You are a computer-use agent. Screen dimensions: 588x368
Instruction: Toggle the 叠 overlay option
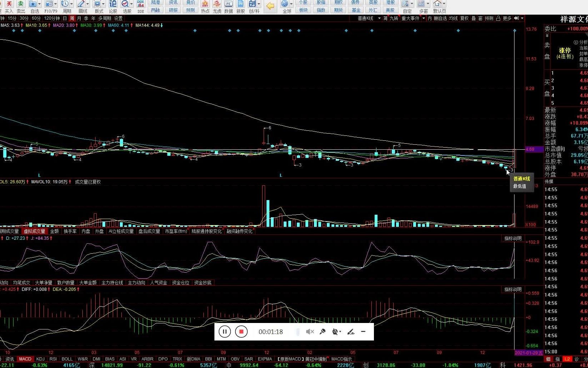[x=473, y=18]
